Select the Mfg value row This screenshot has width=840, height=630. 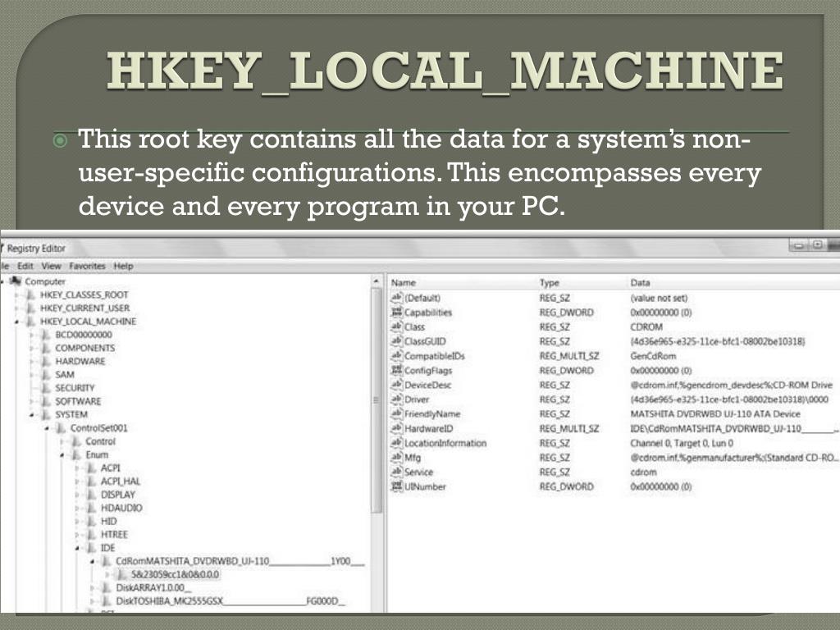coord(614,458)
